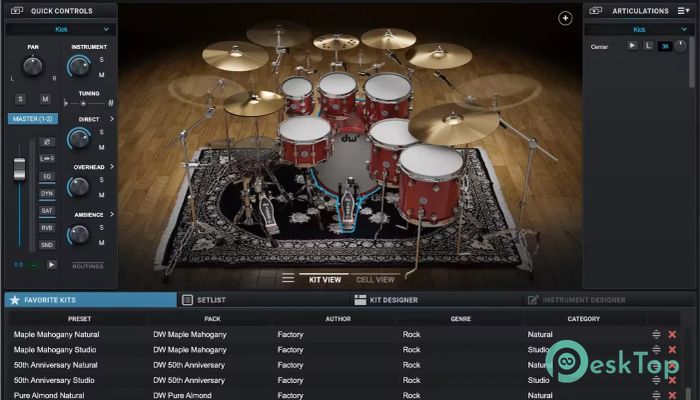
Task: Solo the Ambience mic
Action: (102, 228)
